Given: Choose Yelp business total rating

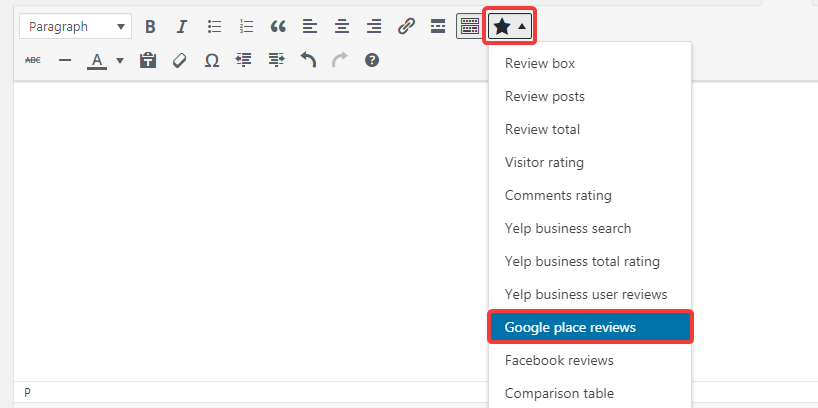Looking at the screenshot, I should click(x=590, y=261).
